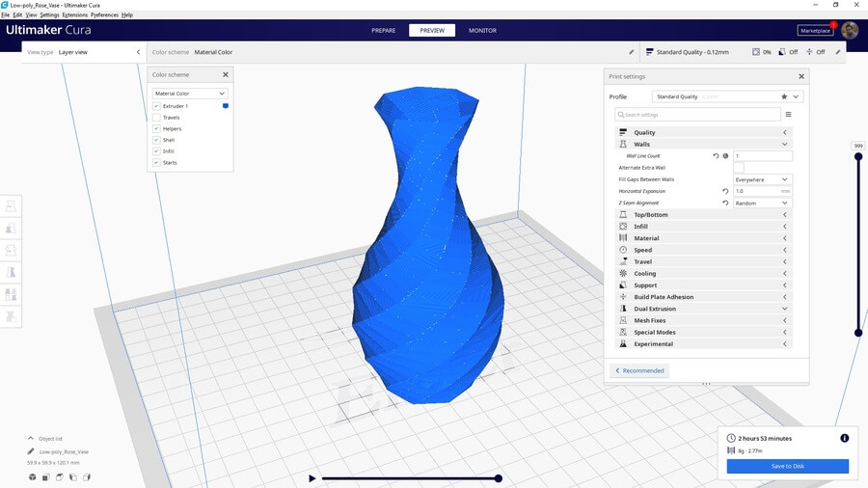Switch camera to top view icon
This screenshot has height=488, width=868.
[59, 477]
